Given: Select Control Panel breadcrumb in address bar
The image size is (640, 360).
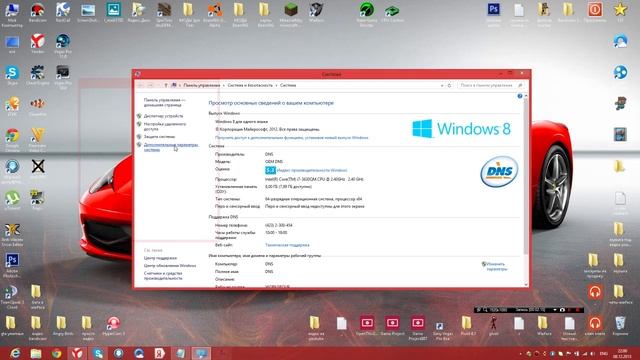Looking at the screenshot, I should pos(202,85).
